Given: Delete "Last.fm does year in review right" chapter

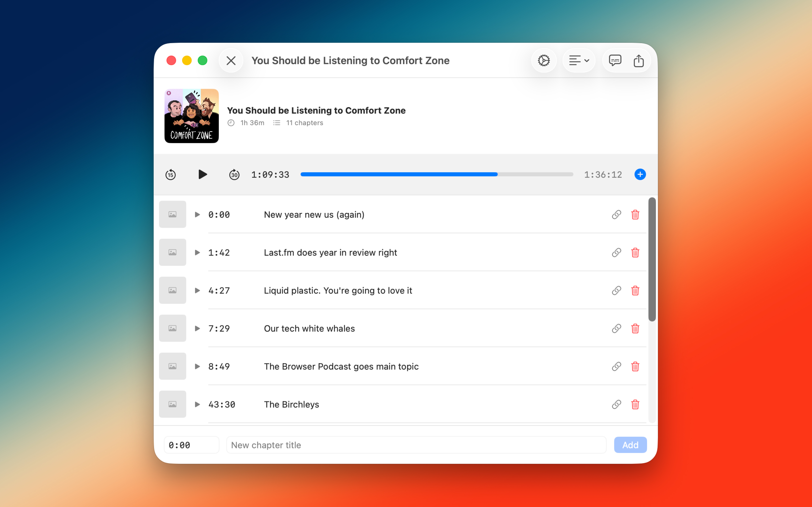Looking at the screenshot, I should [635, 252].
